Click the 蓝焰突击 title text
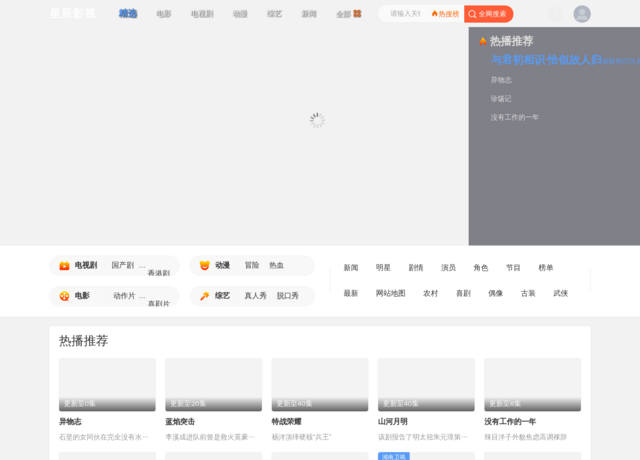The height and width of the screenshot is (460, 640). 180,422
